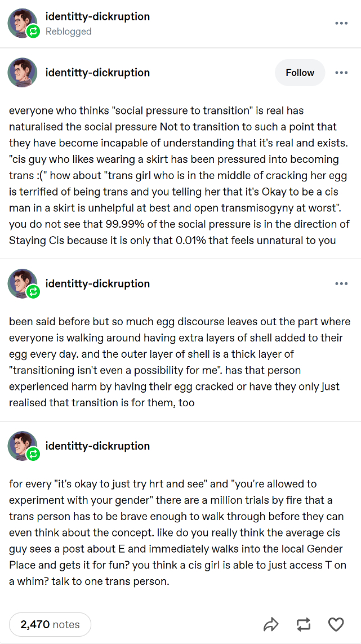Click avatar on the hrt reblog
361x644 pixels.
point(23,446)
